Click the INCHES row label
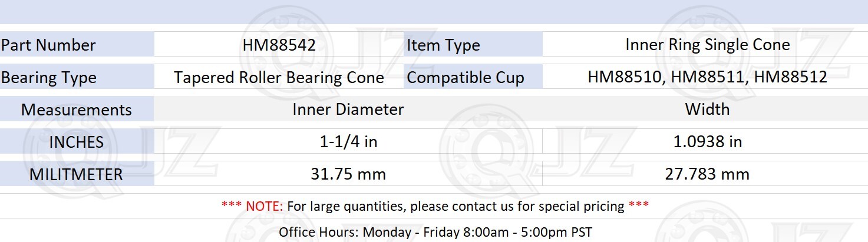 77,142
